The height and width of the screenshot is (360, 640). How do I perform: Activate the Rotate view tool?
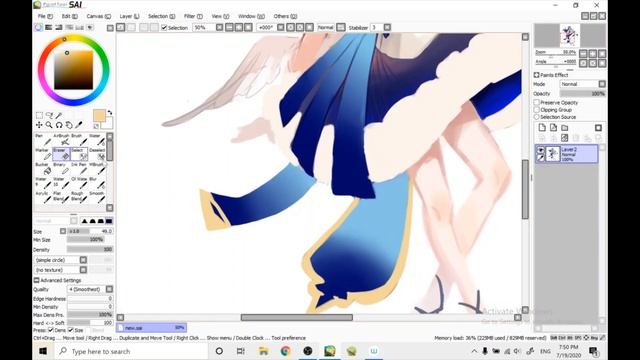click(x=59, y=125)
